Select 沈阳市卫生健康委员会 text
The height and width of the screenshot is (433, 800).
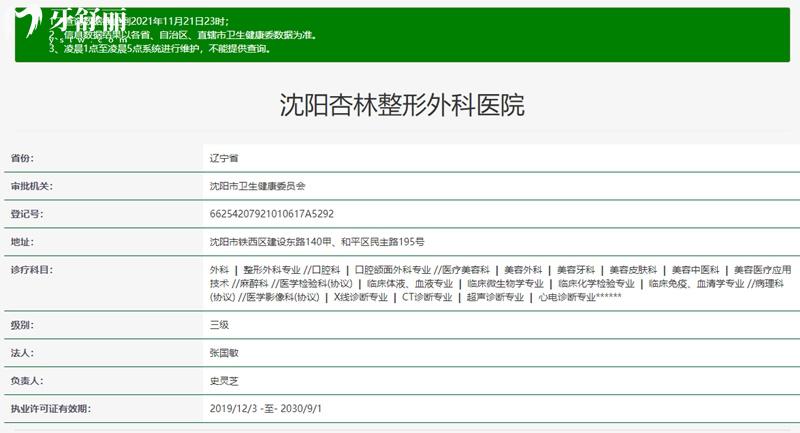(257, 186)
